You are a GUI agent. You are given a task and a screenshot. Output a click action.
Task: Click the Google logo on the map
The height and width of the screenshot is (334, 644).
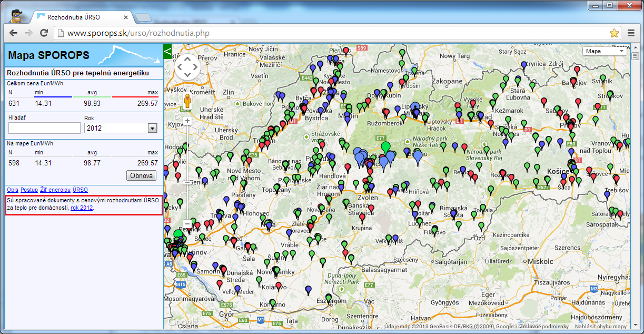tap(183, 321)
